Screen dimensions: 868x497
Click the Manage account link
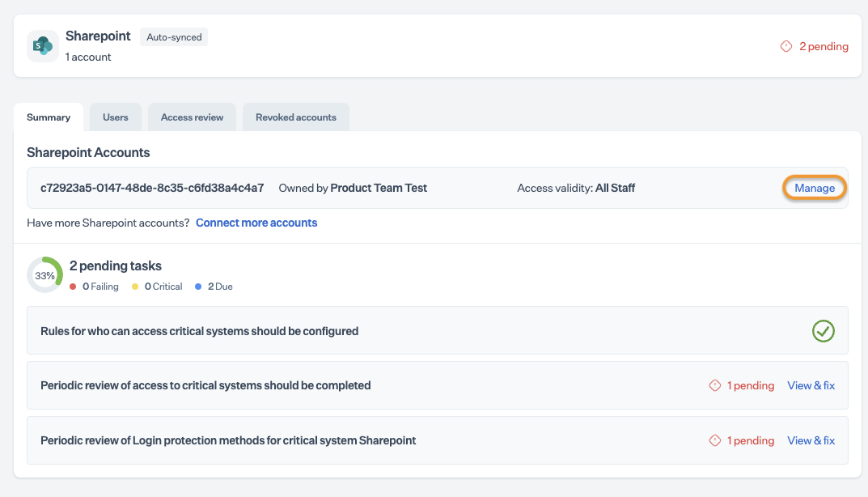click(x=815, y=188)
